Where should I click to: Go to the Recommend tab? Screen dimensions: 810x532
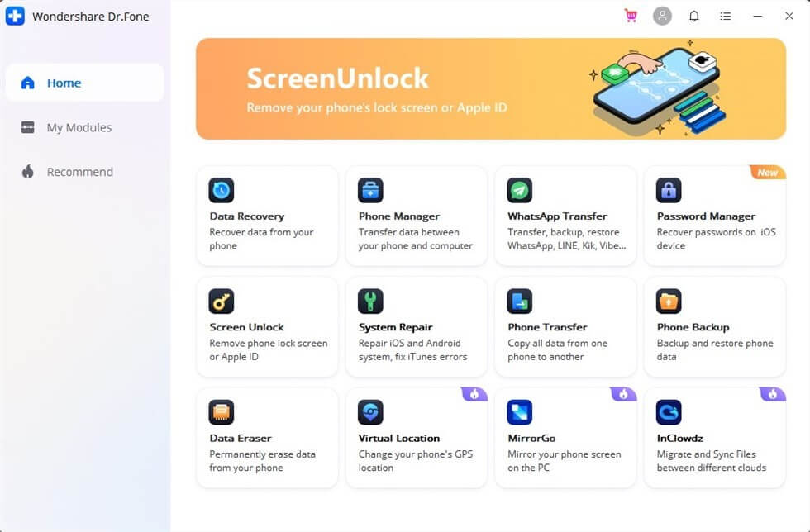(79, 172)
